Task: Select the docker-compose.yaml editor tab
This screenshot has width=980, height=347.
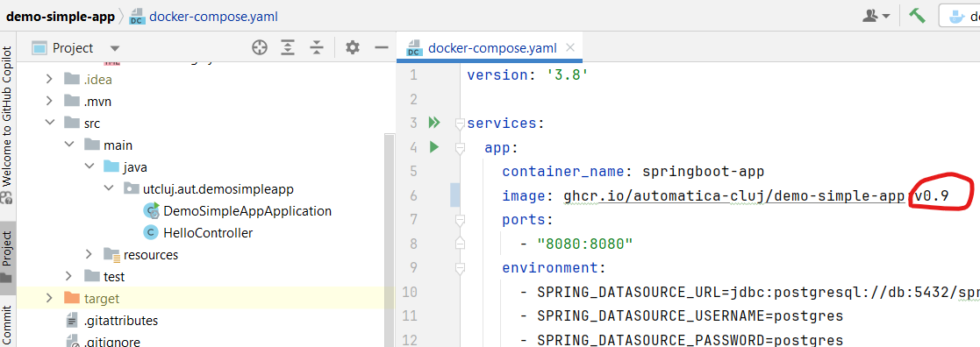Action: (x=490, y=48)
